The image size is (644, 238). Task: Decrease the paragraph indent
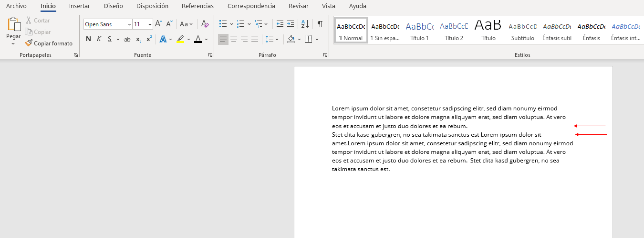coord(280,24)
